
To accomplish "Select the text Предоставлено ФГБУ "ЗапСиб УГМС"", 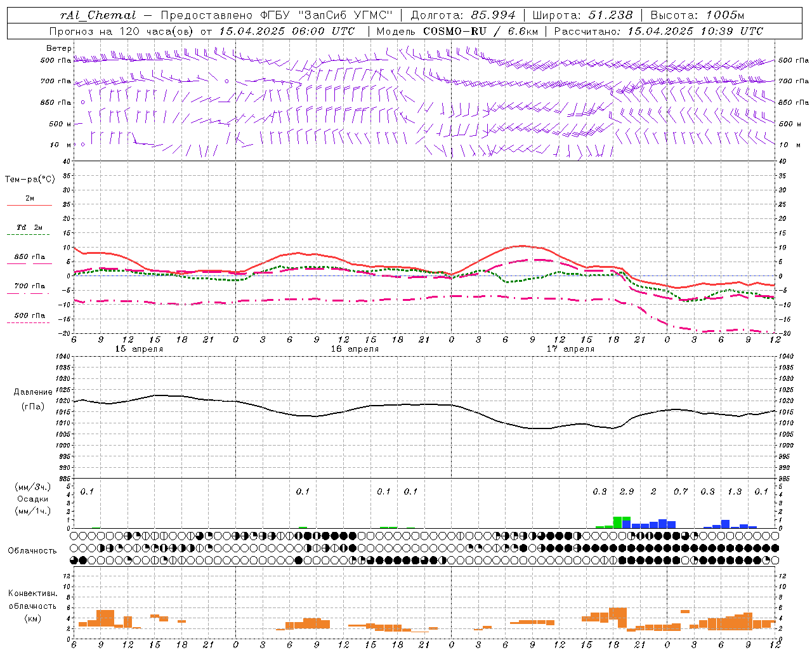I will pyautogui.click(x=277, y=15).
